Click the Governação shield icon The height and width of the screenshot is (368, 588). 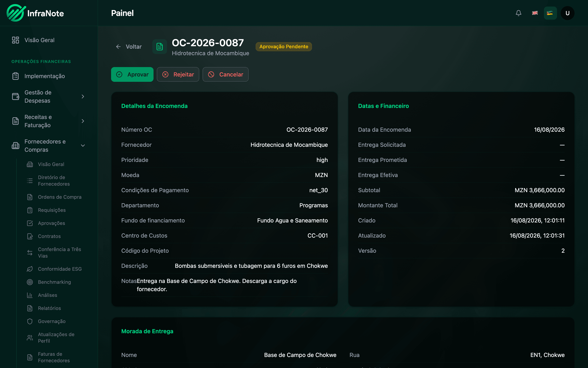click(30, 321)
